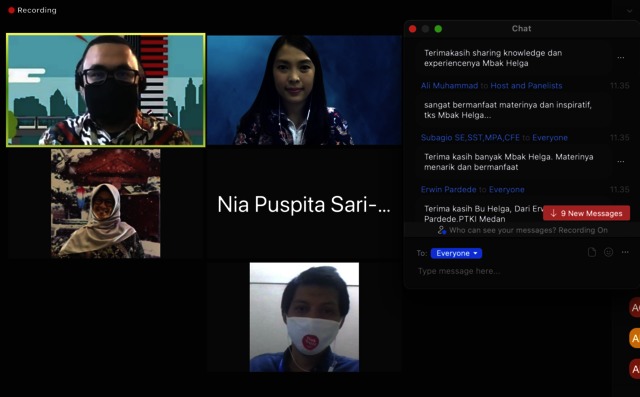The width and height of the screenshot is (640, 397).
Task: Expand the top-right collapse chevron
Action: 629,11
